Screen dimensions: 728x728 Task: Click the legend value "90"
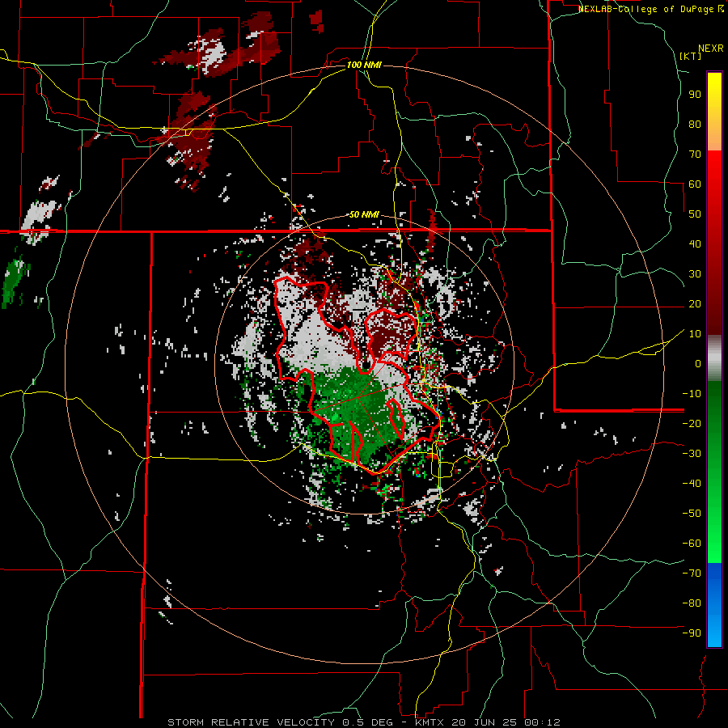695,95
